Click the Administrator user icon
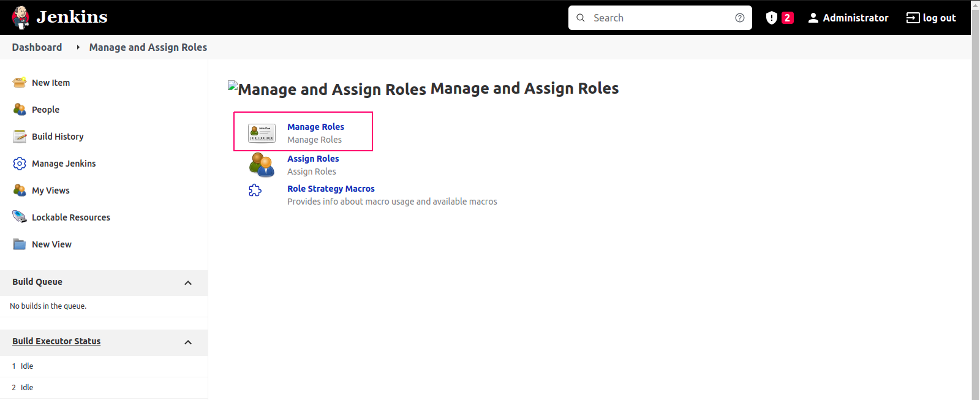980x400 pixels. [x=813, y=18]
